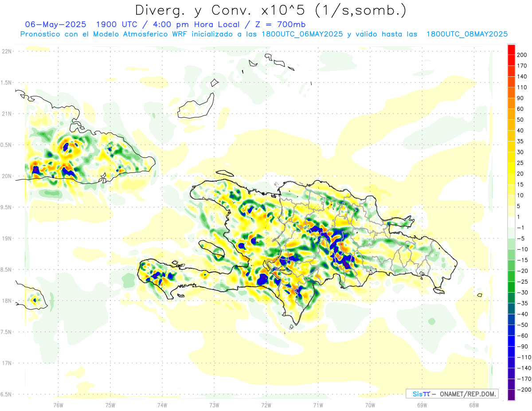The image size is (532, 411).
Task: Select the pressure level 'Z = 700mb'
Action: 280,24
